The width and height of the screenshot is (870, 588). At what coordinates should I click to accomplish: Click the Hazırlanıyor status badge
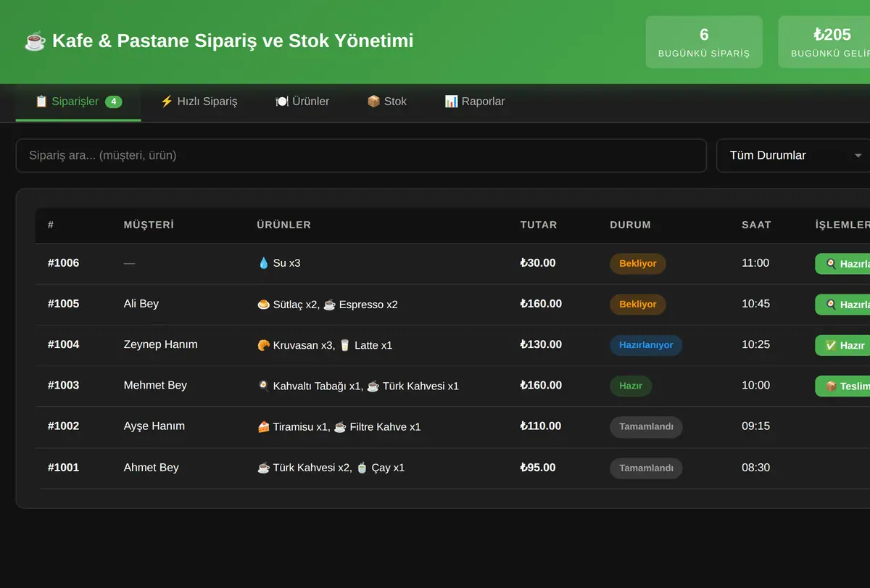(x=646, y=345)
